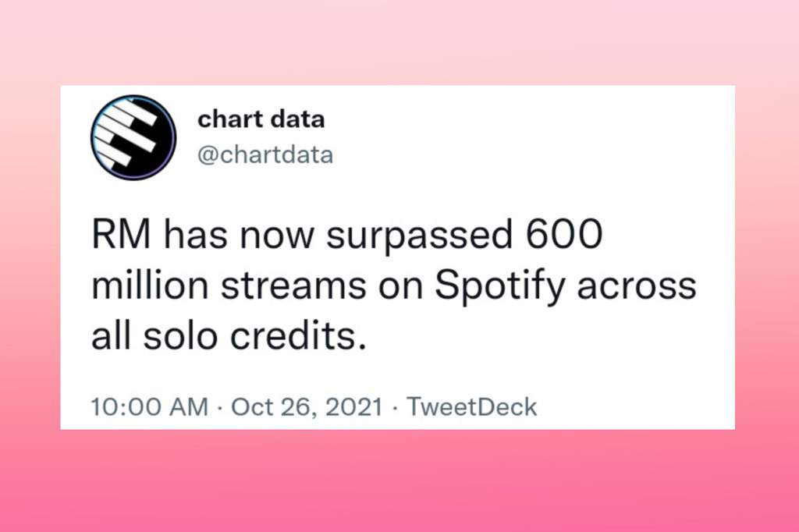Click the white stripes inside avatar logo
The image size is (799, 532).
(126, 133)
